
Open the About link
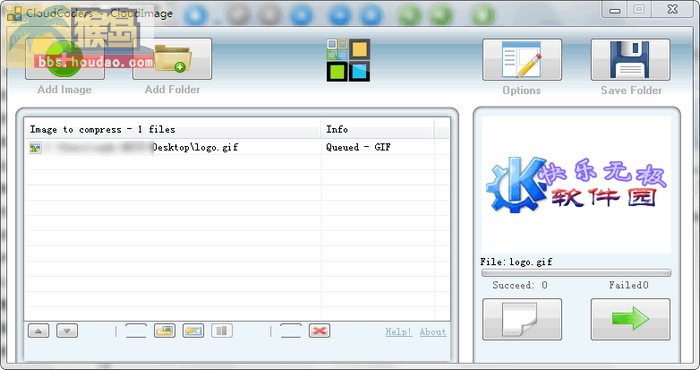click(x=433, y=332)
